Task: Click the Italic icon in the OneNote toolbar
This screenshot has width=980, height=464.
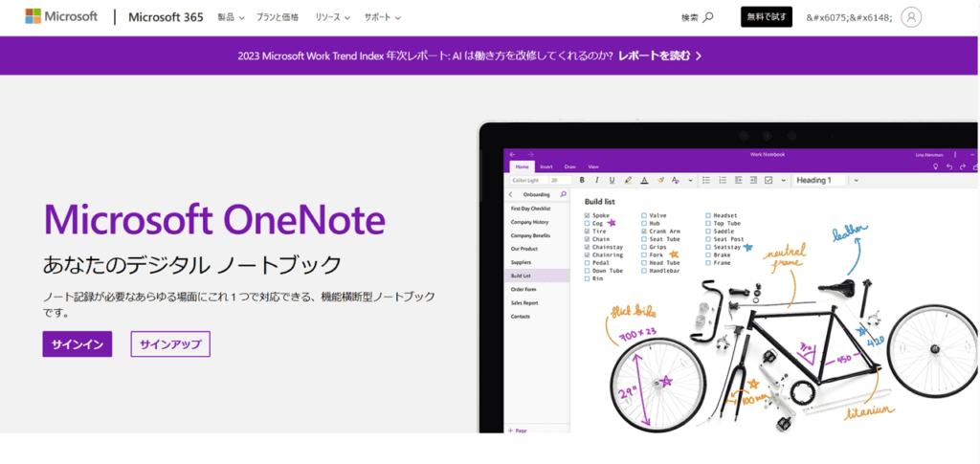Action: [596, 180]
